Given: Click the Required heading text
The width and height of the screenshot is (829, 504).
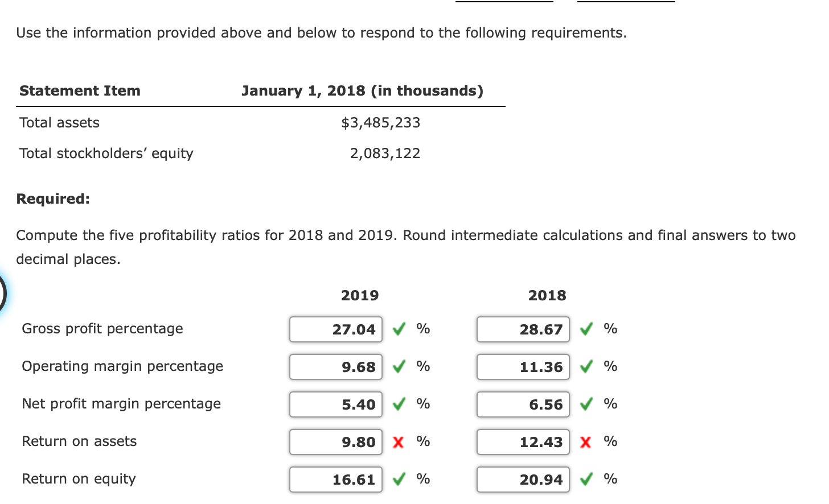Looking at the screenshot, I should (52, 199).
